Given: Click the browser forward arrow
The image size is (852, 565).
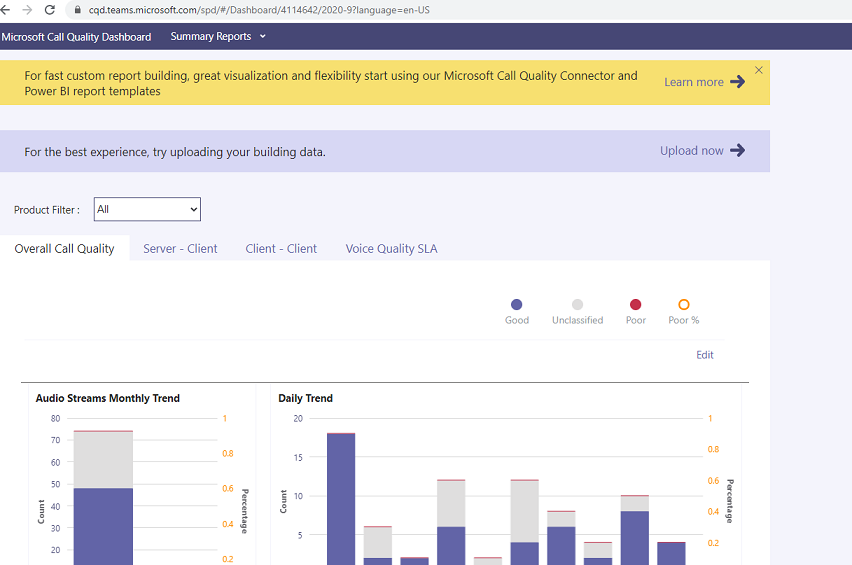Looking at the screenshot, I should pos(27,10).
